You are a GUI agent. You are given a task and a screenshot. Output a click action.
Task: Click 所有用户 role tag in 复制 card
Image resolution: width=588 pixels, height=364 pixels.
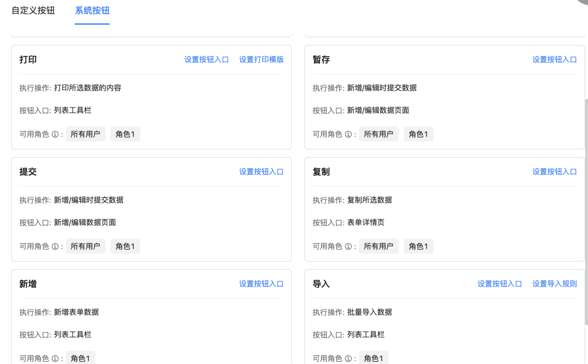(378, 246)
